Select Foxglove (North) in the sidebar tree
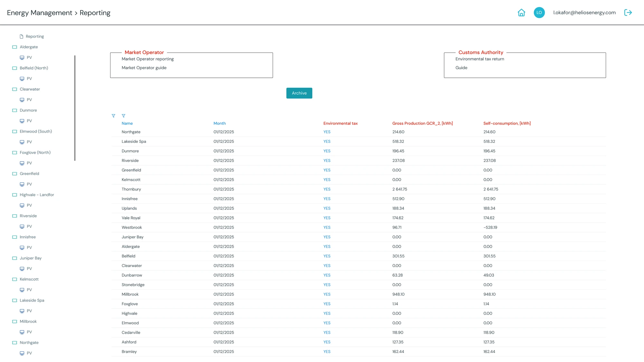The width and height of the screenshot is (644, 362). pyautogui.click(x=35, y=153)
